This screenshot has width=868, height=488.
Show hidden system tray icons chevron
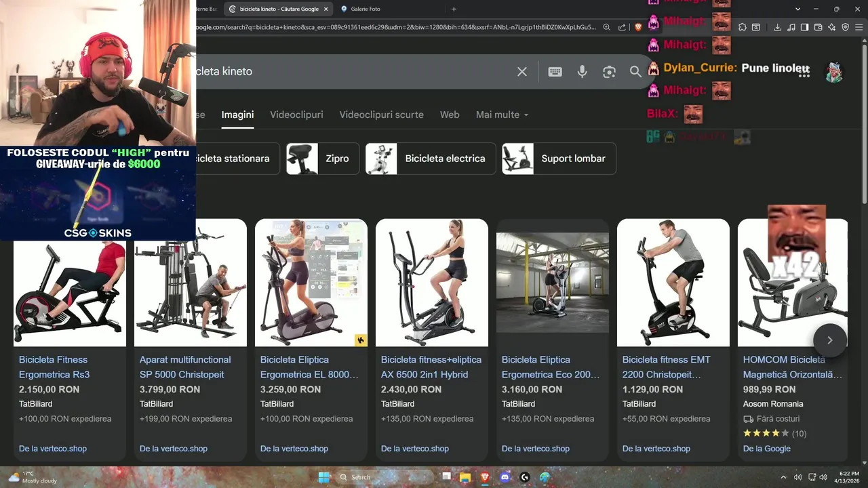point(783,477)
